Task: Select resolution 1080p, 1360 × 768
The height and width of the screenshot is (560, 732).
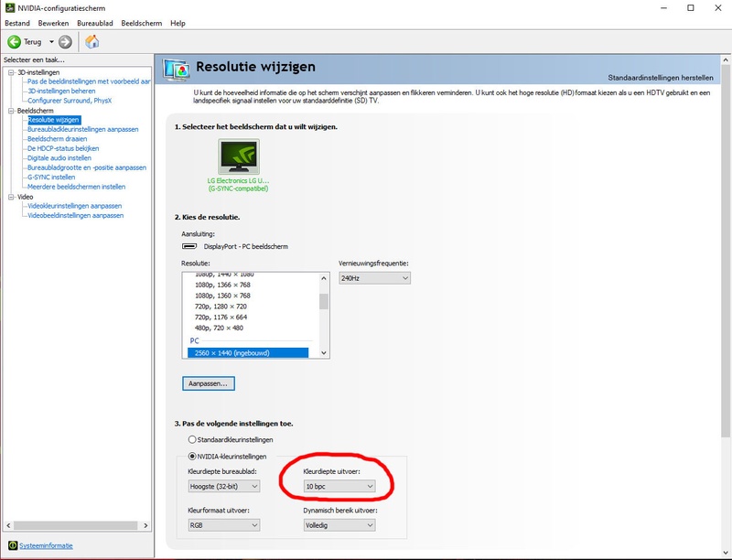Action: (222, 296)
